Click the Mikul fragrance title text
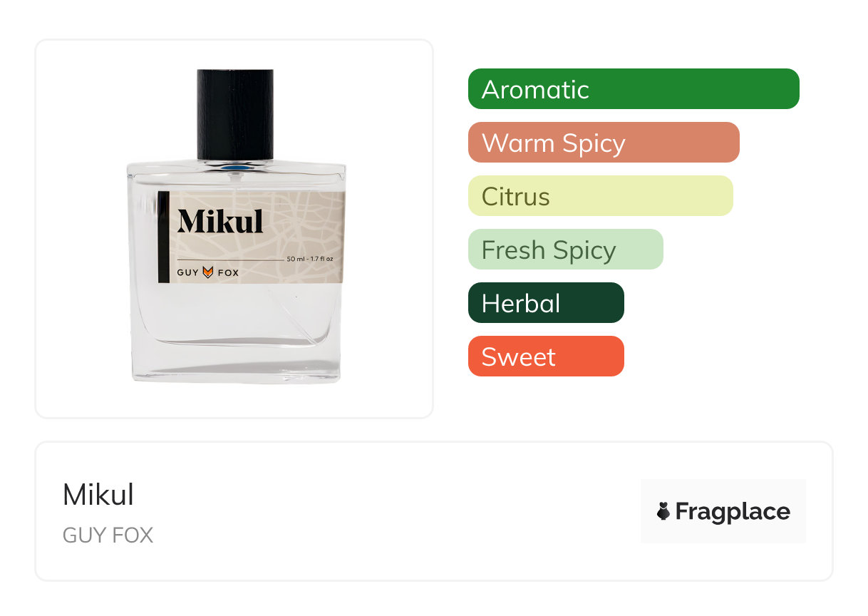Screen dimensions: 868x616 point(98,495)
